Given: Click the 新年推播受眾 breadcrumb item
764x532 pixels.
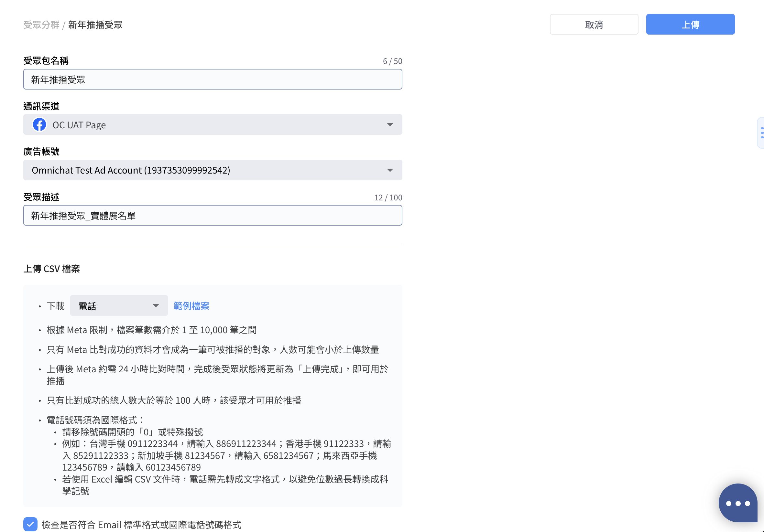Looking at the screenshot, I should point(95,25).
